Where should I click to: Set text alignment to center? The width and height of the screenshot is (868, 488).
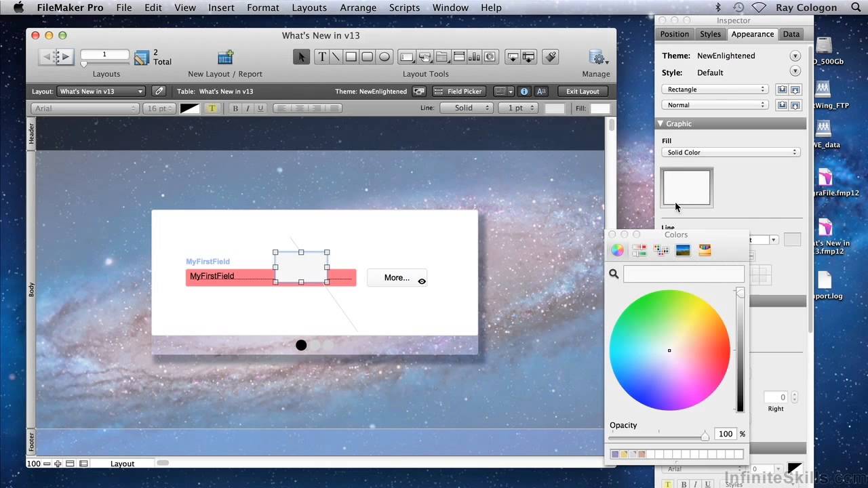pos(299,108)
